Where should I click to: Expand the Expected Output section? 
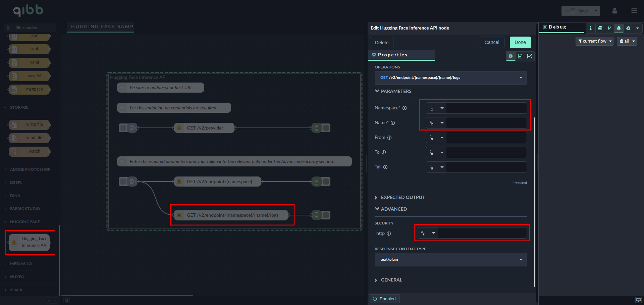[402, 197]
